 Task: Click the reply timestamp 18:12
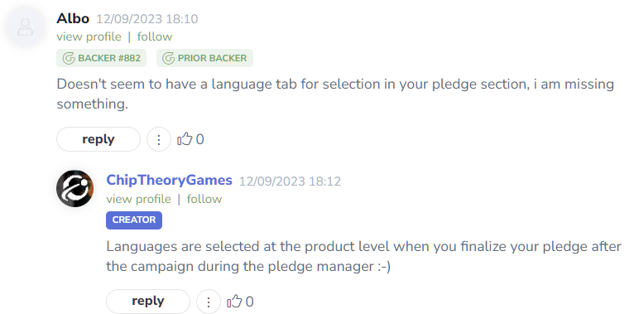tap(291, 181)
